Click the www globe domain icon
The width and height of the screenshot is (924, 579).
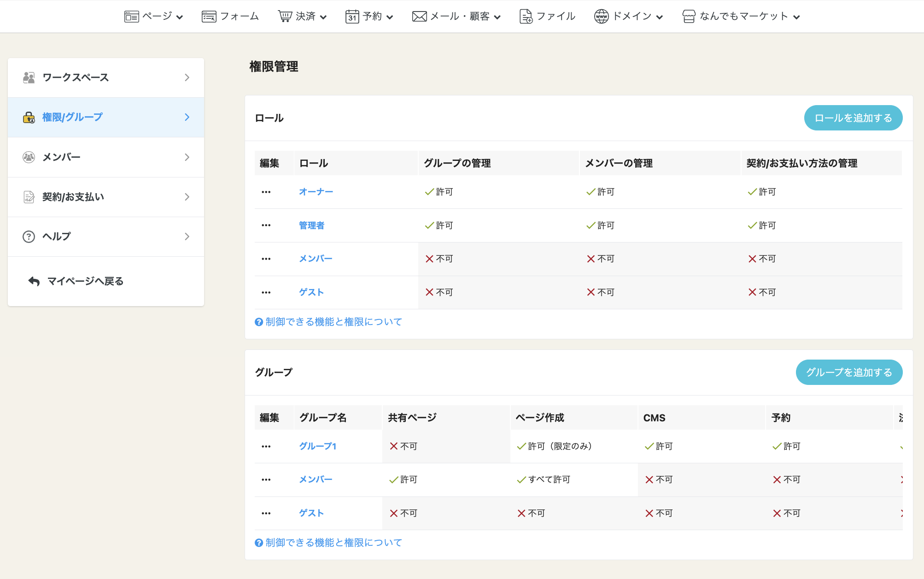pos(601,17)
